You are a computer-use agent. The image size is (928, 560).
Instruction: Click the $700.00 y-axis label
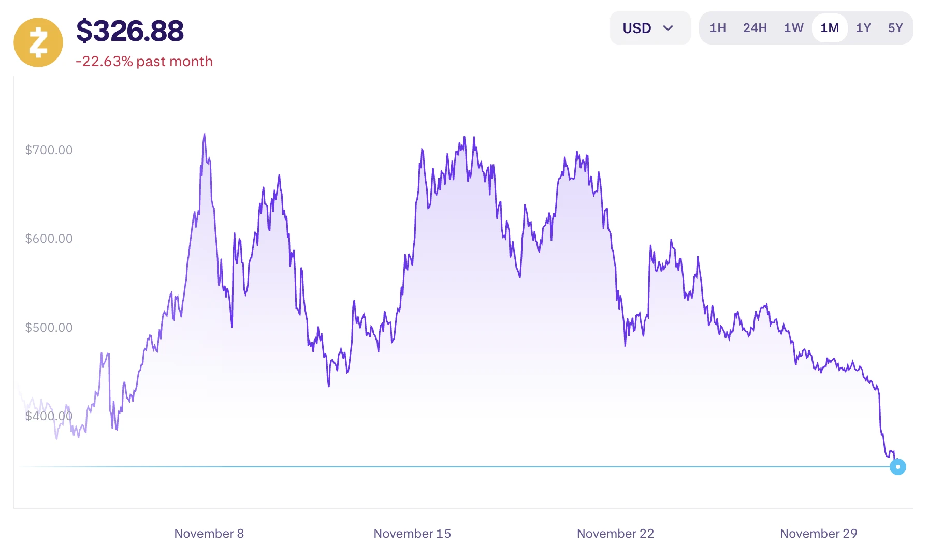(x=49, y=150)
